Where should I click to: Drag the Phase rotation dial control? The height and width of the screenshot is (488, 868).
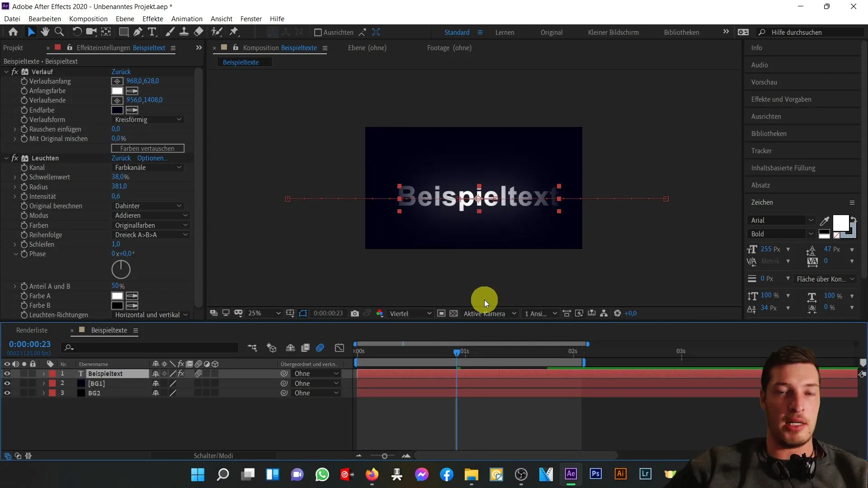click(x=121, y=269)
